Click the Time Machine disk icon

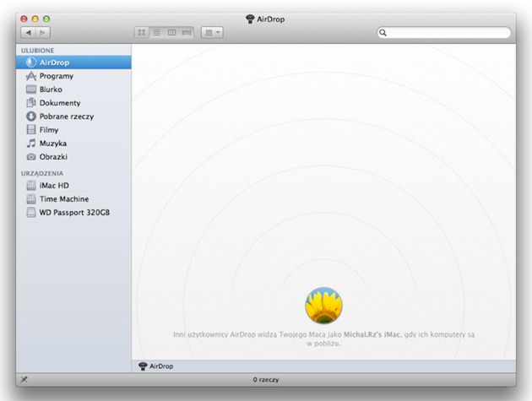click(x=31, y=199)
